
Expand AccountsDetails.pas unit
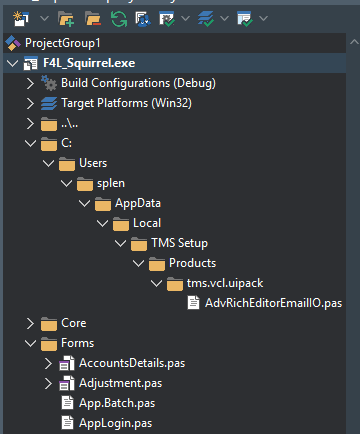point(48,363)
